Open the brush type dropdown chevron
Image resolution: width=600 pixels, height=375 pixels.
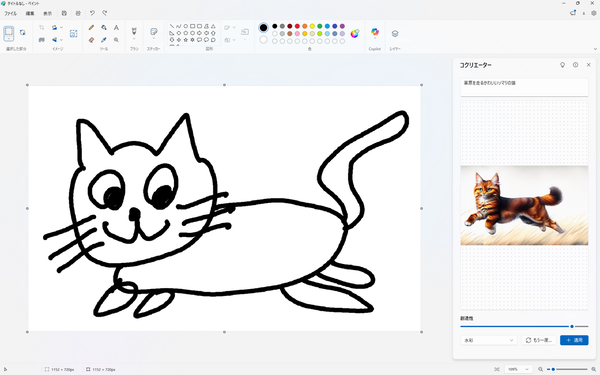coord(134,39)
